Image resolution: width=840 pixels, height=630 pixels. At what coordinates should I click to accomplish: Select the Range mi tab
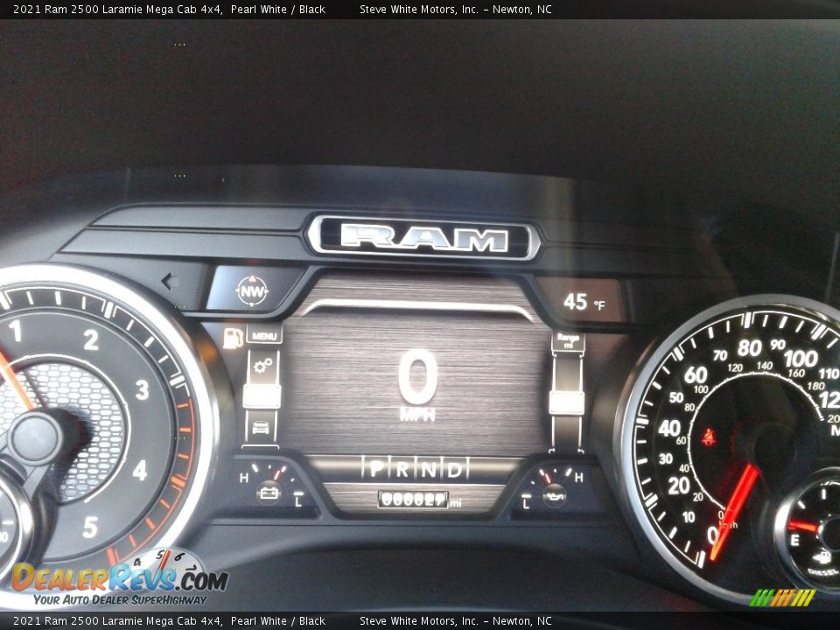pyautogui.click(x=568, y=340)
